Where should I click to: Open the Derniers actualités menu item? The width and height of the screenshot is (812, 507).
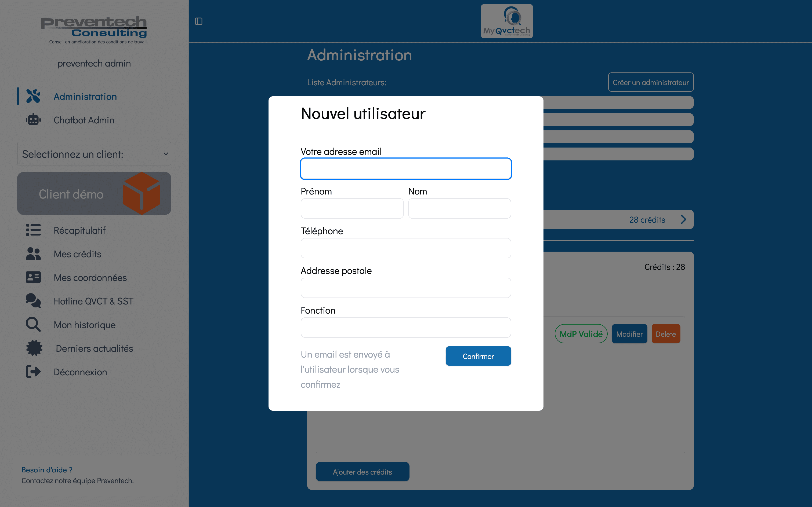[x=94, y=348]
